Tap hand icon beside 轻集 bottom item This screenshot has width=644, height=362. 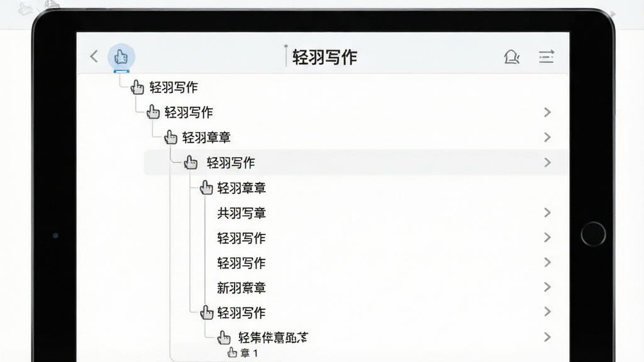pos(224,337)
